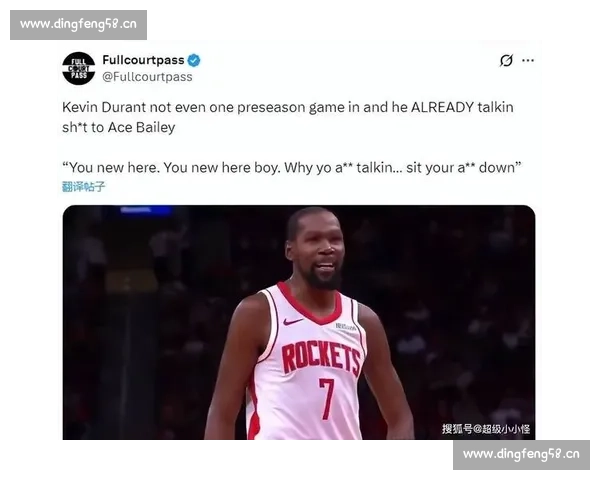Play the Rockets player video thumbnail
This screenshot has height=480, width=600.
click(299, 322)
